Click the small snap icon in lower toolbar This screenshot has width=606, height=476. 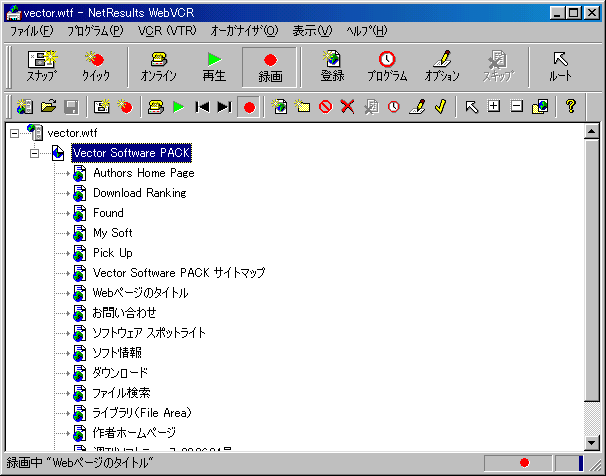pyautogui.click(x=102, y=106)
